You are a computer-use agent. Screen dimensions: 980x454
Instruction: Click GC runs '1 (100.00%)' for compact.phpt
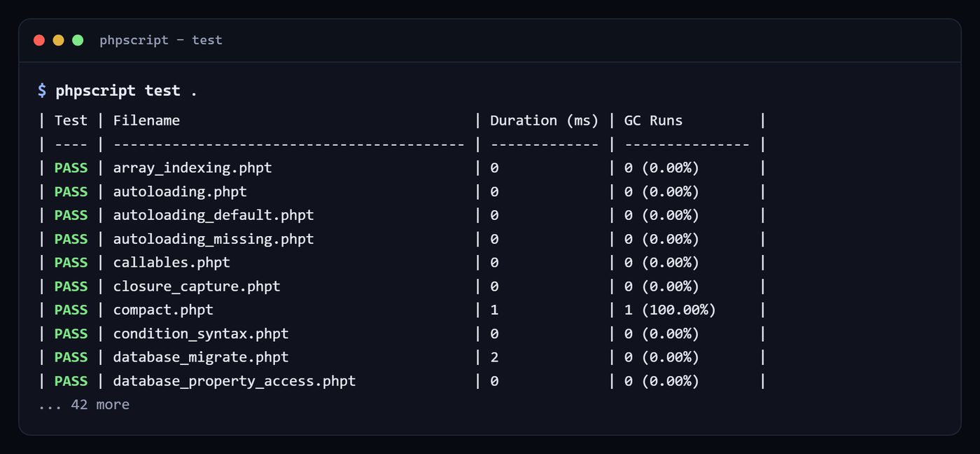[670, 310]
